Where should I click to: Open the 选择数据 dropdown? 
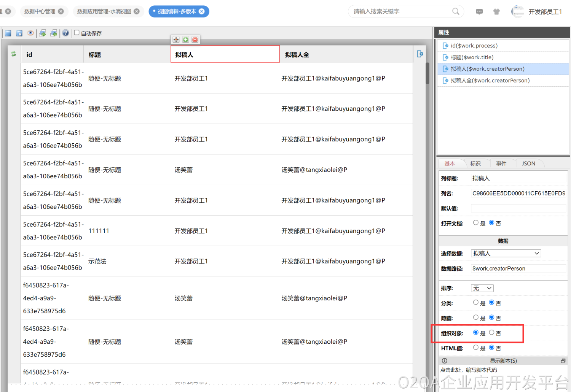tap(506, 254)
